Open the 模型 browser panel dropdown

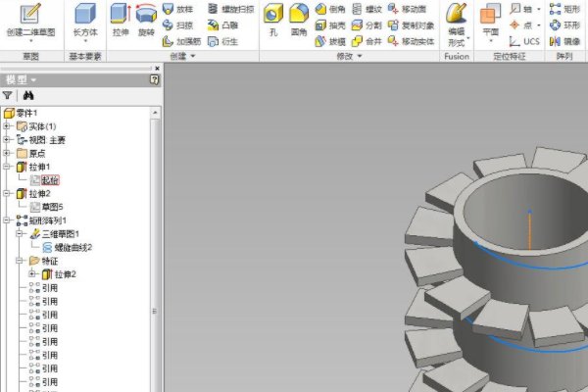click(x=33, y=79)
